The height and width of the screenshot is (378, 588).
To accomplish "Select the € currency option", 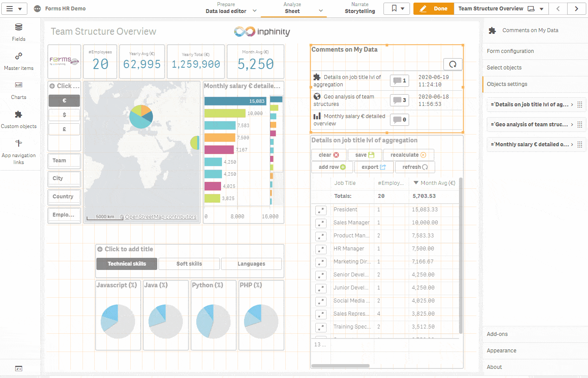I will 64,101.
